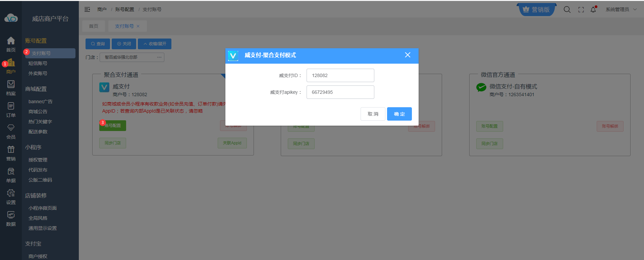Select 短信账号 in the side menu
The image size is (644, 260).
38,63
